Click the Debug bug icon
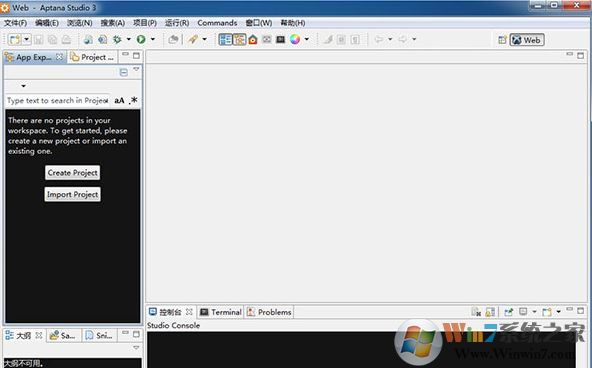592x368 pixels. pyautogui.click(x=117, y=39)
